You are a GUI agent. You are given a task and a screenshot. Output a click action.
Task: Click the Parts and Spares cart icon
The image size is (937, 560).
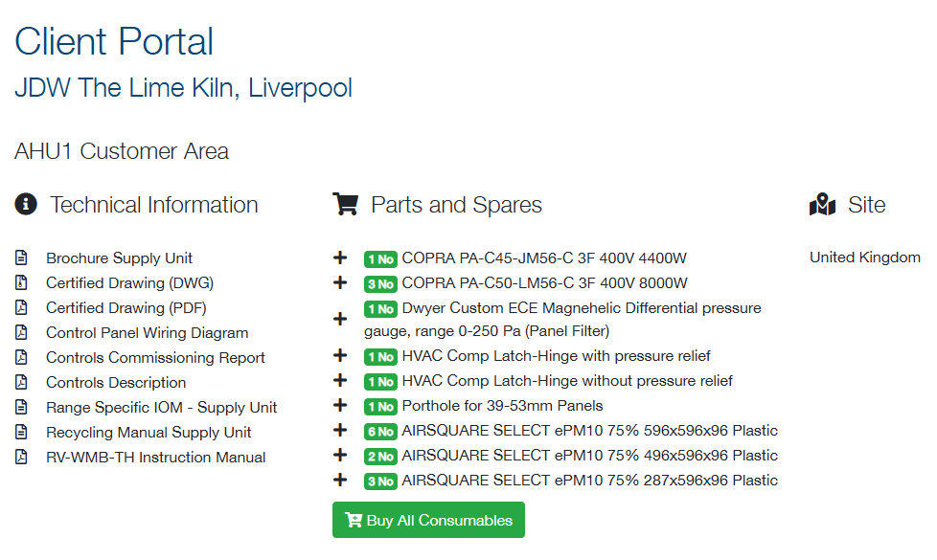coord(345,205)
